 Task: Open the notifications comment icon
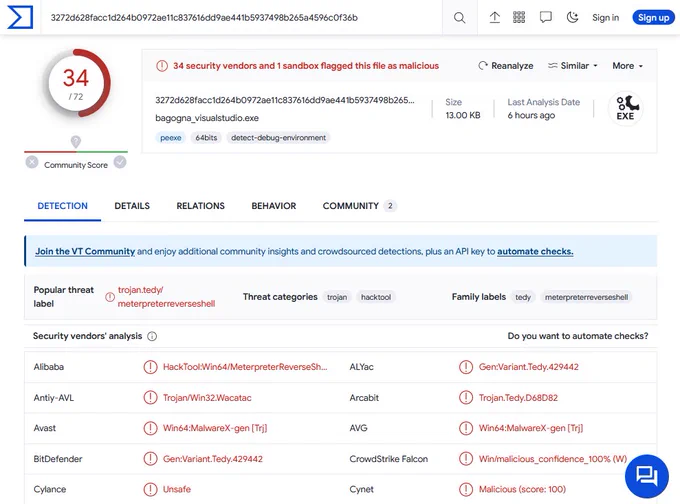pos(546,17)
